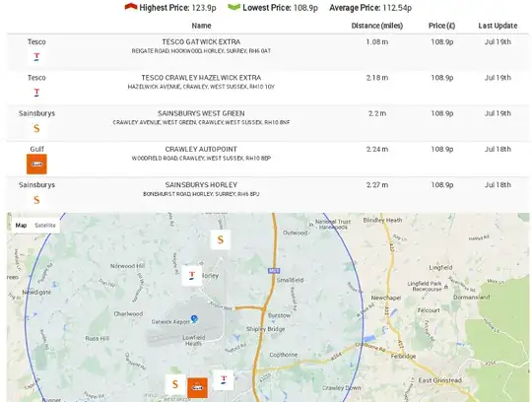Select the orange Gulf marker on the map
The width and height of the screenshot is (532, 402).
point(197,388)
